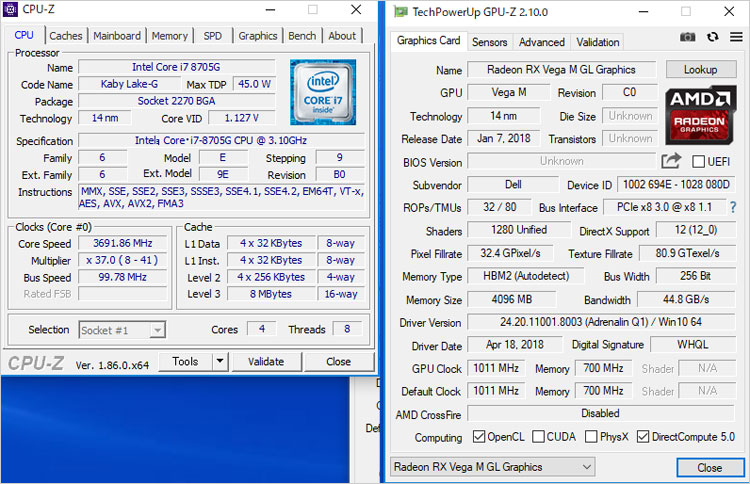The height and width of the screenshot is (484, 750).
Task: Click the Tools button in CPU-Z
Action: 185,361
